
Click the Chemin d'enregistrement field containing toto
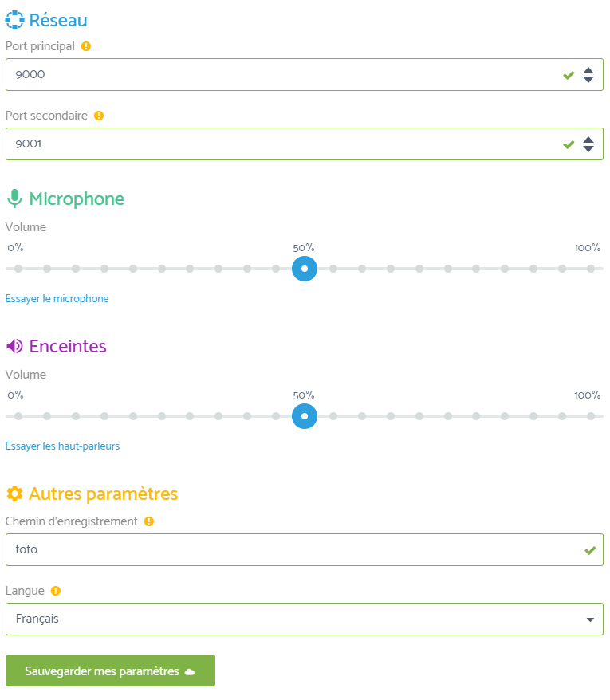305,549
